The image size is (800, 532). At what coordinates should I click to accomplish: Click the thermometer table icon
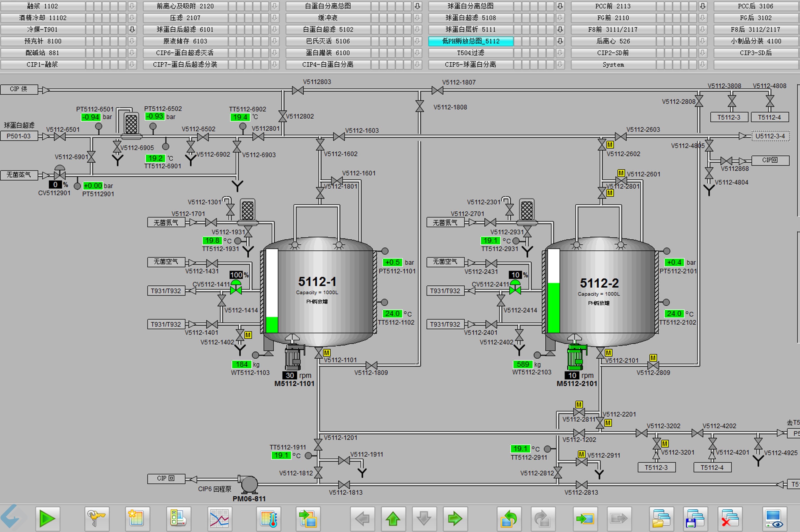coord(268,518)
